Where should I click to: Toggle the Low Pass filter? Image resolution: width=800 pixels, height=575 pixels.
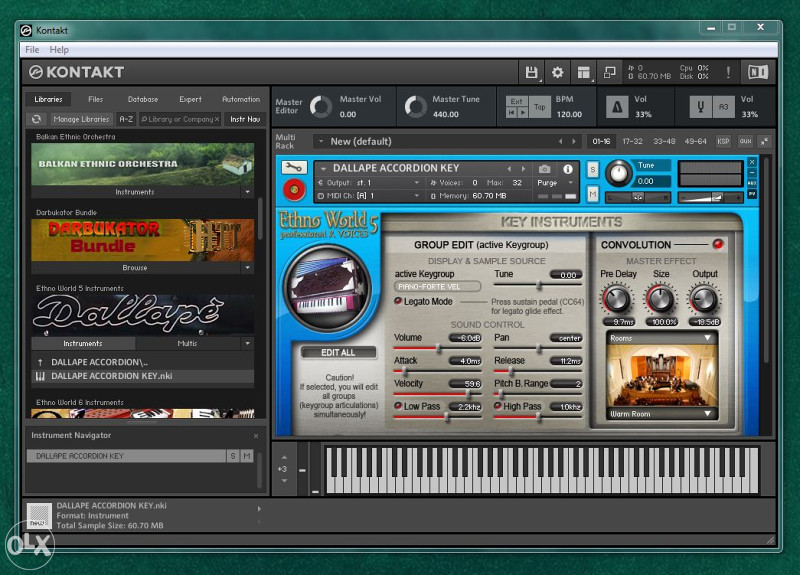[398, 406]
